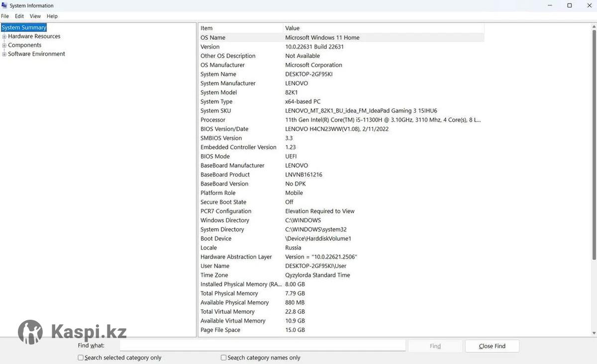Select the System SKU row
The width and height of the screenshot is (597, 364).
[x=341, y=111]
